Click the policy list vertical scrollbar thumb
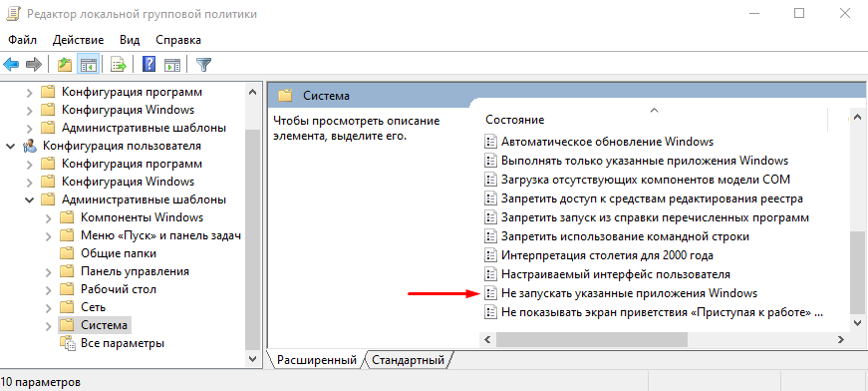This screenshot has width=868, height=391. coord(856,271)
